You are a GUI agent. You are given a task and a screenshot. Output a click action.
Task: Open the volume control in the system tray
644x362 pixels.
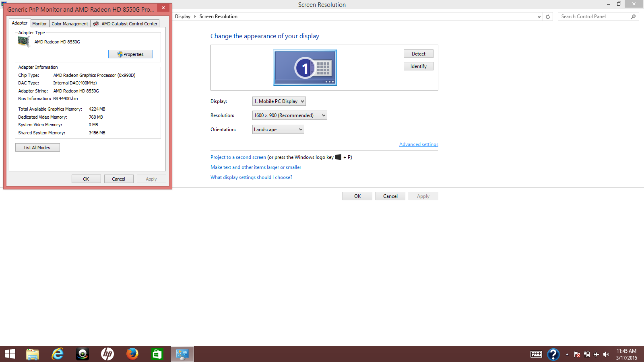point(606,354)
